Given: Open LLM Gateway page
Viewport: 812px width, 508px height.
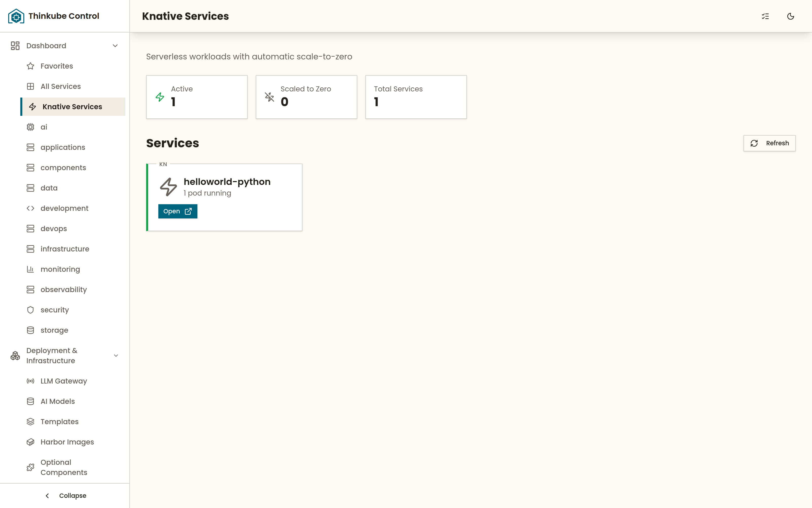Looking at the screenshot, I should tap(64, 381).
